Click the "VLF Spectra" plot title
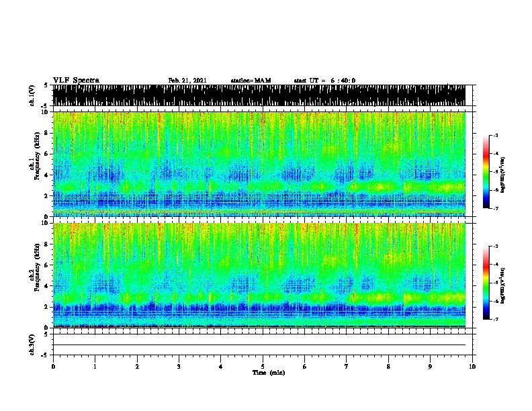This screenshot has width=532, height=411. [76, 81]
